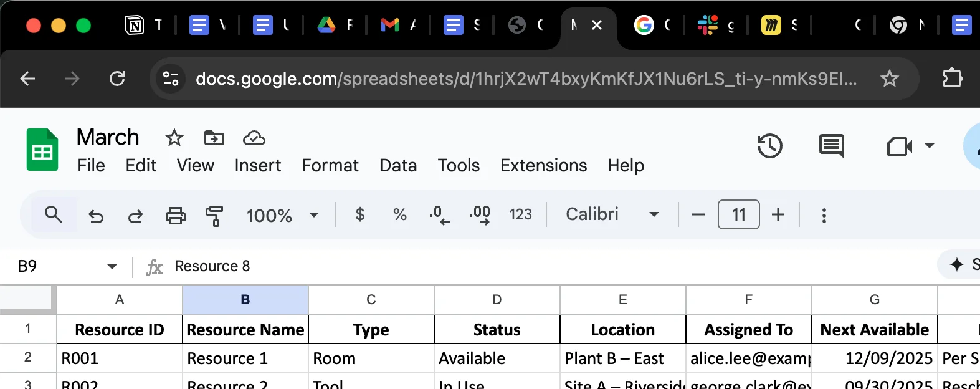Screen dimensions: 980x389
Task: Rename the March document title
Action: point(108,137)
